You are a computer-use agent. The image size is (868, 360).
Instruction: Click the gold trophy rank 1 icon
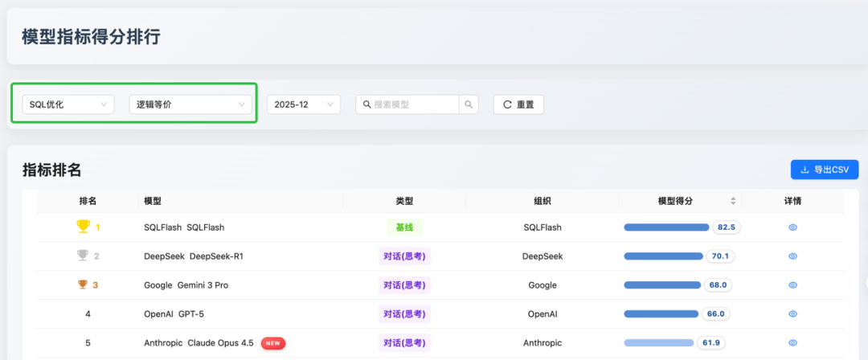83,227
